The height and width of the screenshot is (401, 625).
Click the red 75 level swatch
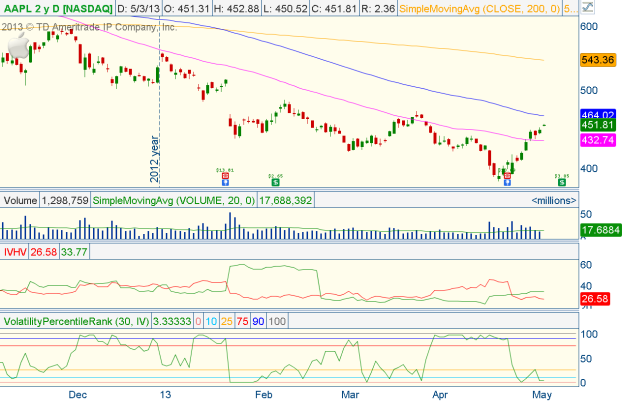point(244,321)
